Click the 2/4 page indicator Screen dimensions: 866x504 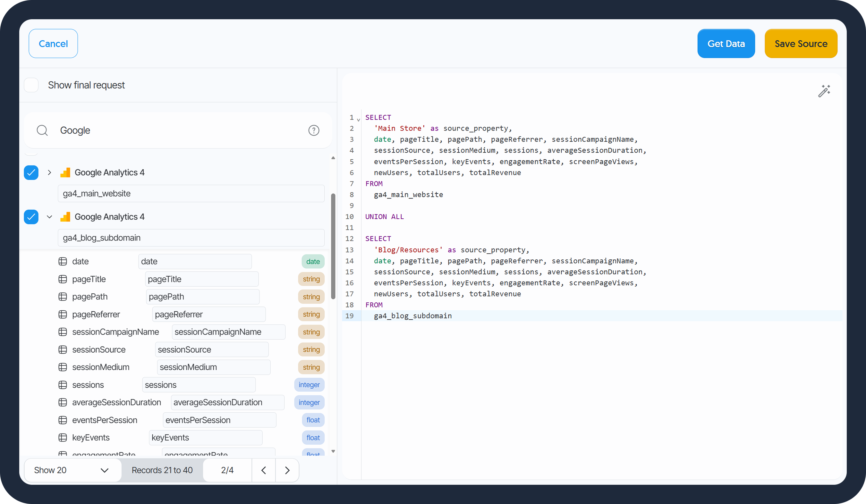227,470
